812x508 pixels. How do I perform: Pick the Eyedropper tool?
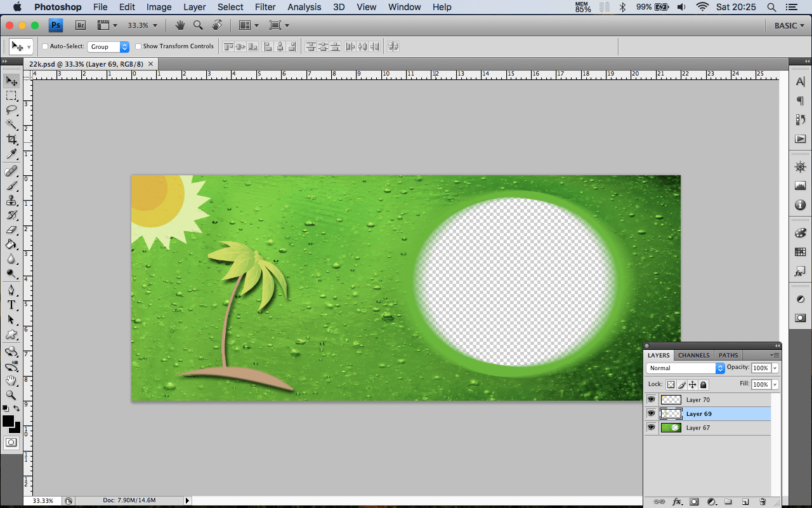click(x=11, y=154)
